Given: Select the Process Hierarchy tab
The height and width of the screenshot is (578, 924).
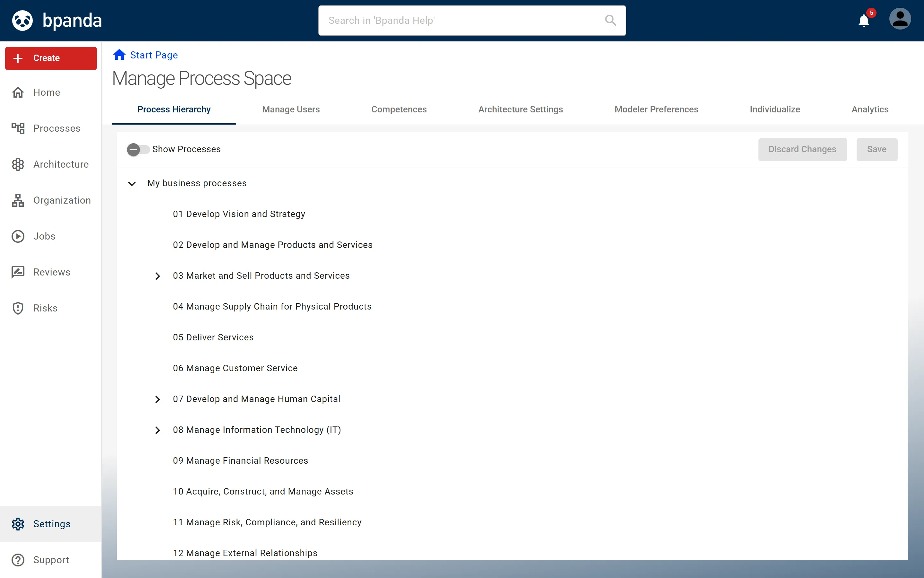Looking at the screenshot, I should (174, 109).
